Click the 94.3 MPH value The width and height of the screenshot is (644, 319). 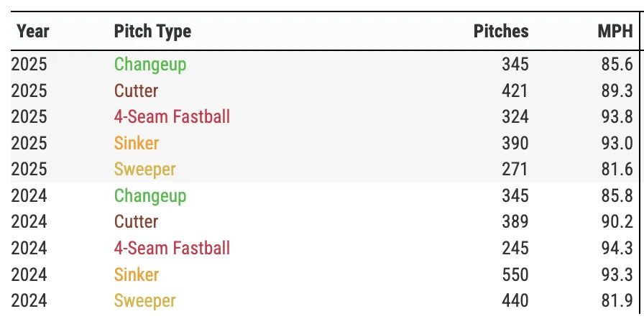tap(617, 249)
